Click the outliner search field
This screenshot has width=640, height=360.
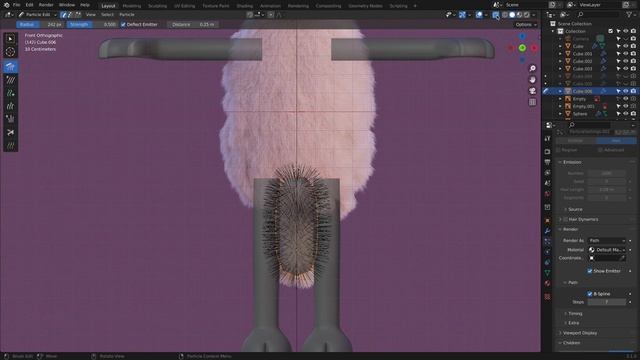(x=598, y=15)
